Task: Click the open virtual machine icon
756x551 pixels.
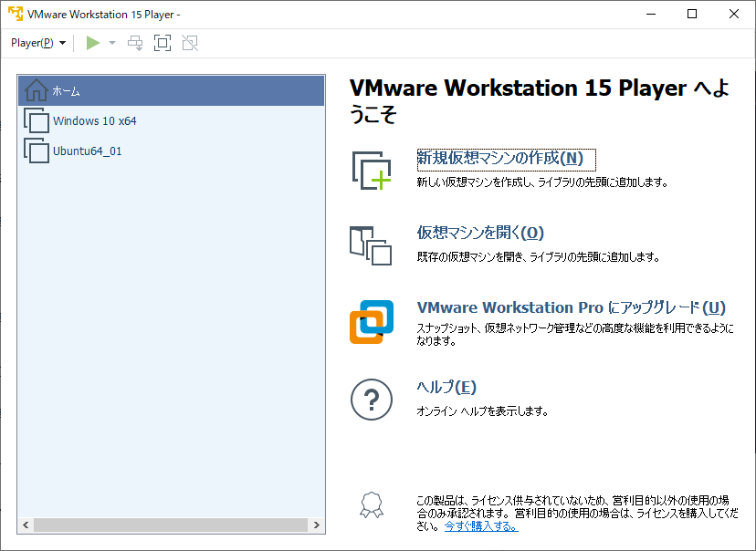Action: pos(371,245)
